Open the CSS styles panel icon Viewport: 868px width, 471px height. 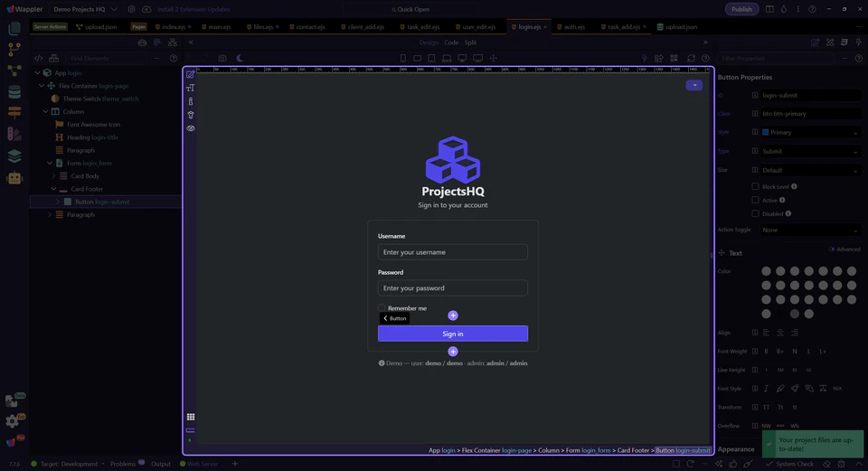click(844, 42)
